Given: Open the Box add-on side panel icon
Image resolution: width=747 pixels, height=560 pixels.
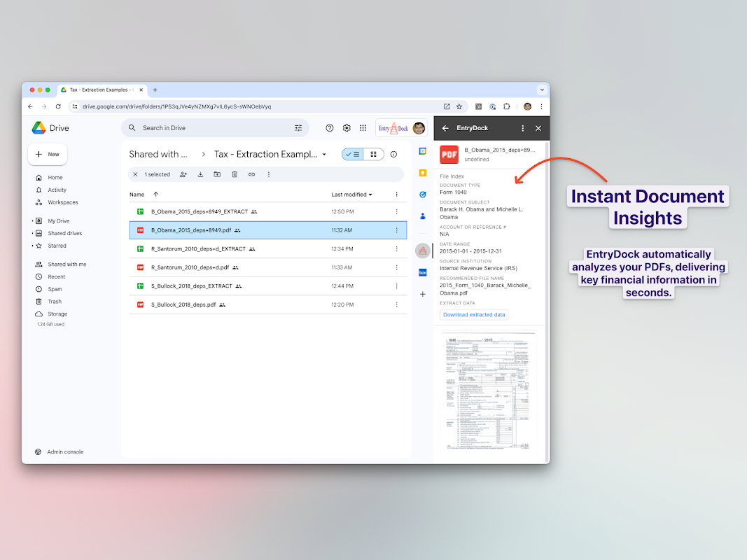Looking at the screenshot, I should tap(423, 272).
